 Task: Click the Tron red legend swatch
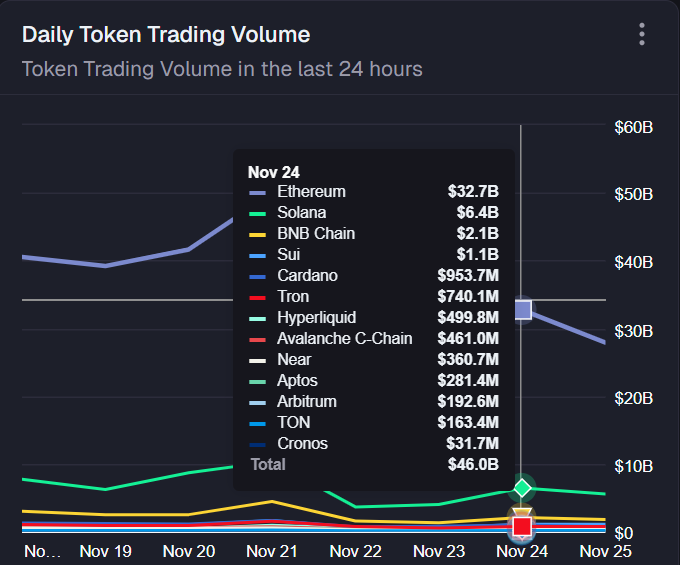pos(258,297)
